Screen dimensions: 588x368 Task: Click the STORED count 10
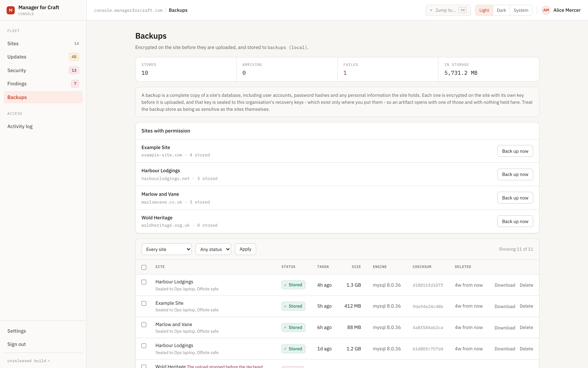tap(145, 73)
